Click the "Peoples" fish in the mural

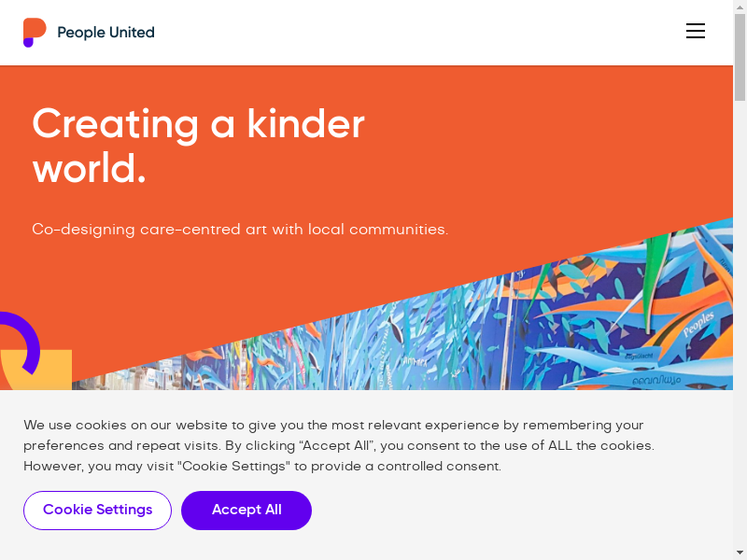point(698,324)
